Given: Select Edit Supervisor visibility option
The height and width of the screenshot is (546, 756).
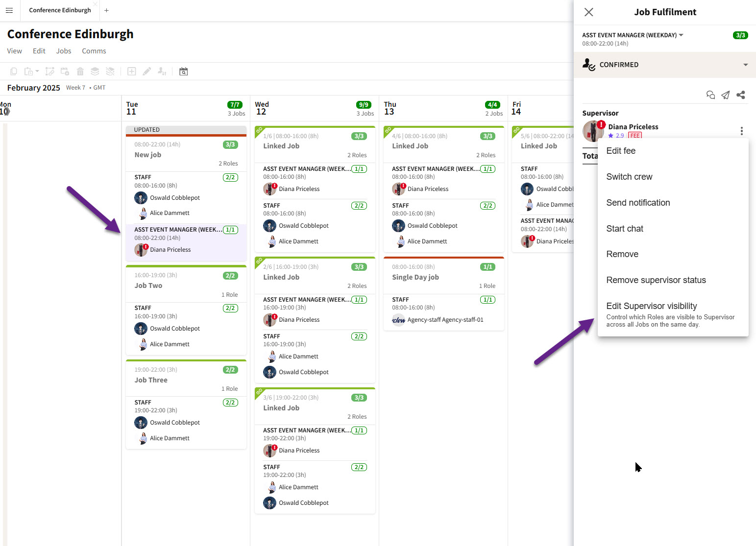Looking at the screenshot, I should coord(652,306).
